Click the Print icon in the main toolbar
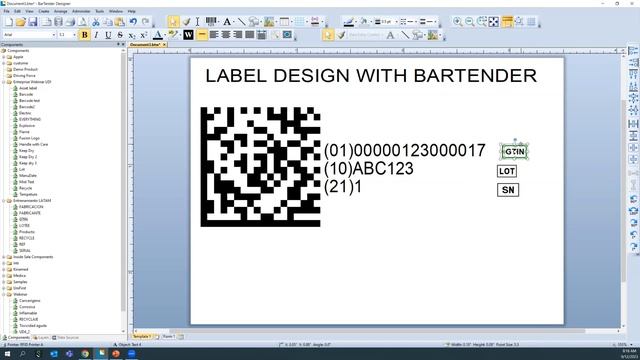The width and height of the screenshot is (640, 360). (x=70, y=22)
